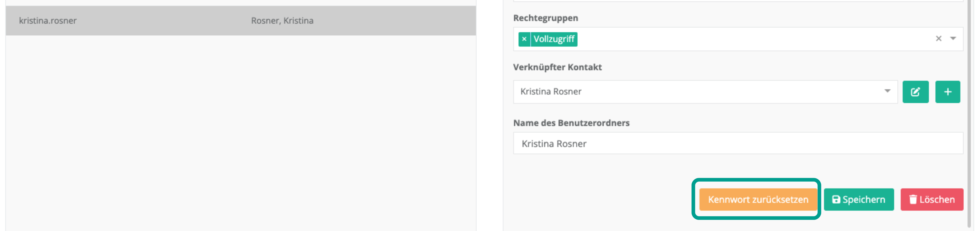Add a new linked contact with plus button
This screenshot has height=231, width=980.
click(948, 92)
